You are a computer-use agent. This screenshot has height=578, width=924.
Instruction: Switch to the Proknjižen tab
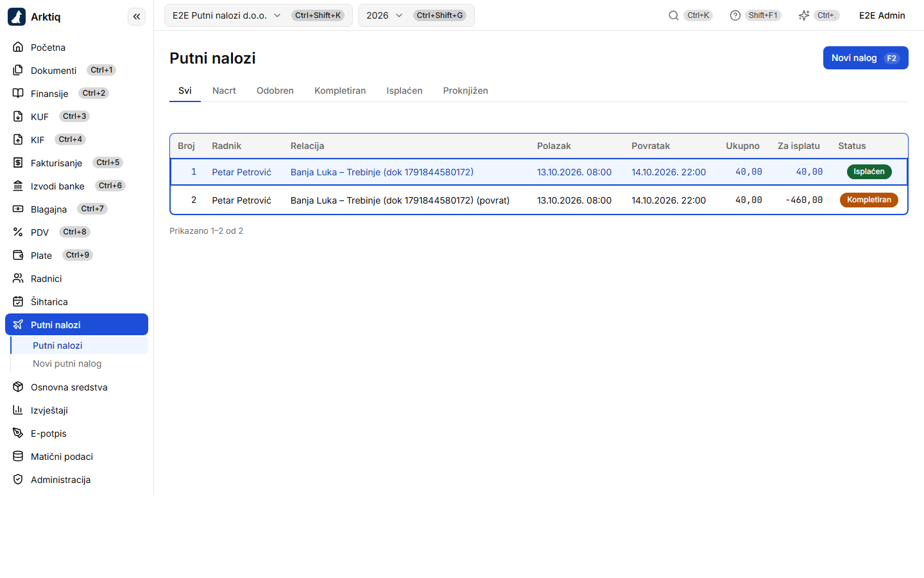click(x=466, y=91)
